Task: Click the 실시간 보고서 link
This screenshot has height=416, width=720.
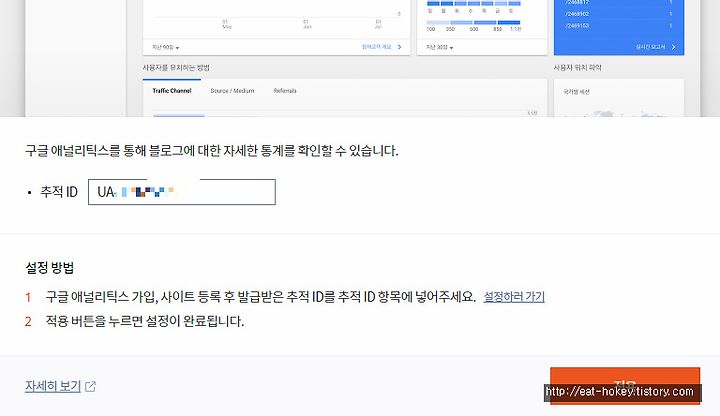Action: [650, 47]
